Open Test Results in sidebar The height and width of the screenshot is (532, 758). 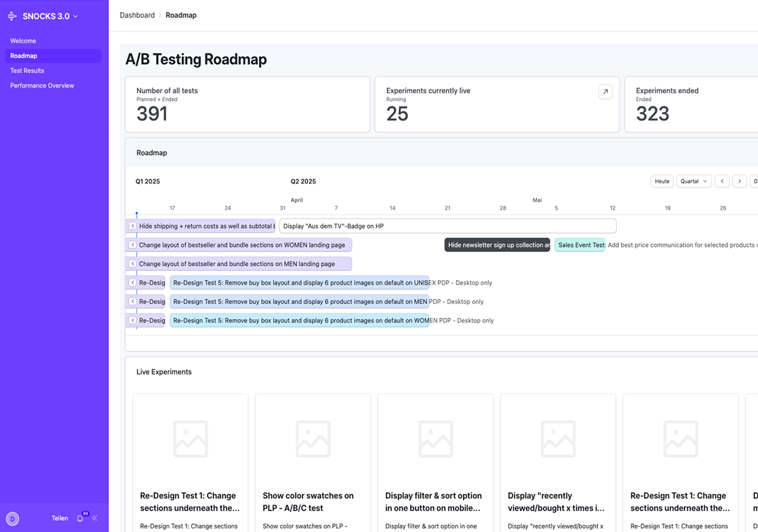27,71
